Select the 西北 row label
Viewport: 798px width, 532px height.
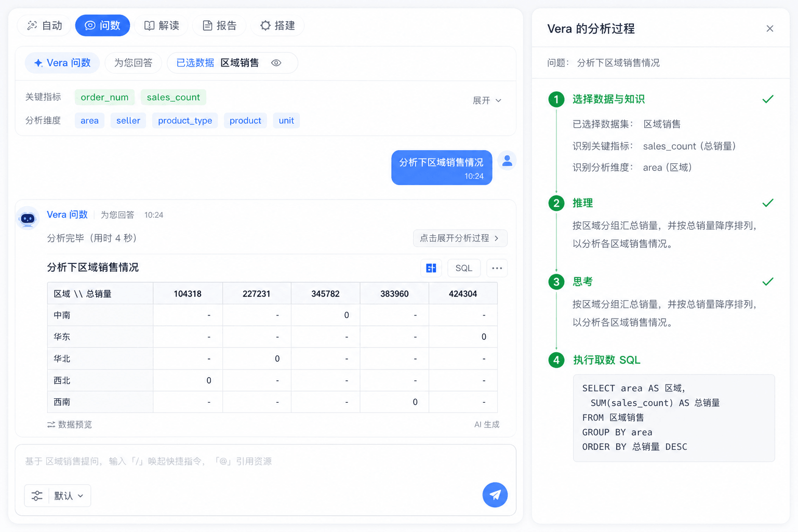[62, 380]
